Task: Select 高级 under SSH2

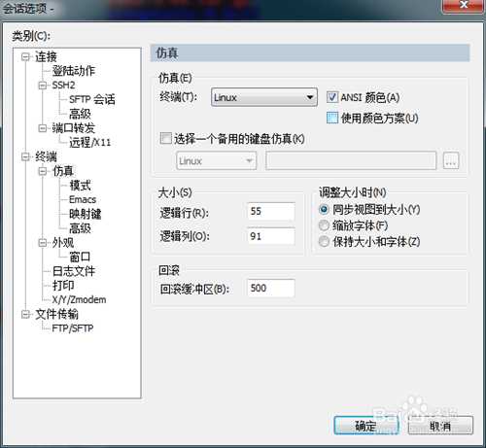Action: click(80, 114)
